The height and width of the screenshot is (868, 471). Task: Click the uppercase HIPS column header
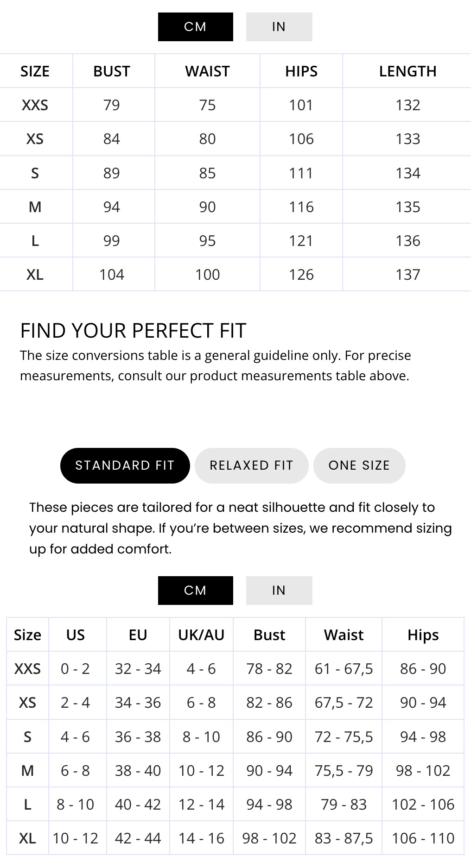point(301,71)
